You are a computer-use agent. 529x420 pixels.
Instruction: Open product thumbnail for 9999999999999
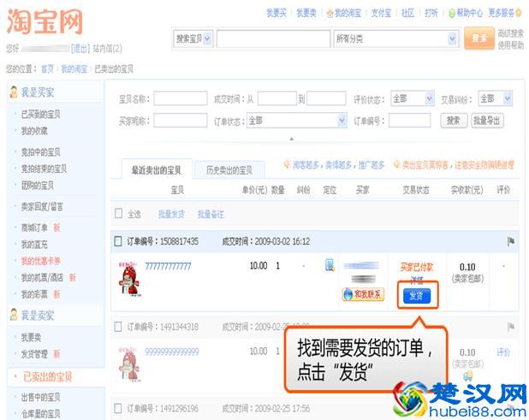pos(128,364)
